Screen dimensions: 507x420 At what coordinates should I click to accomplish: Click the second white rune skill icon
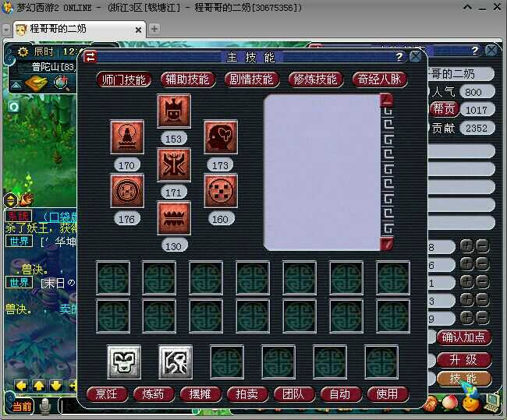click(x=175, y=362)
